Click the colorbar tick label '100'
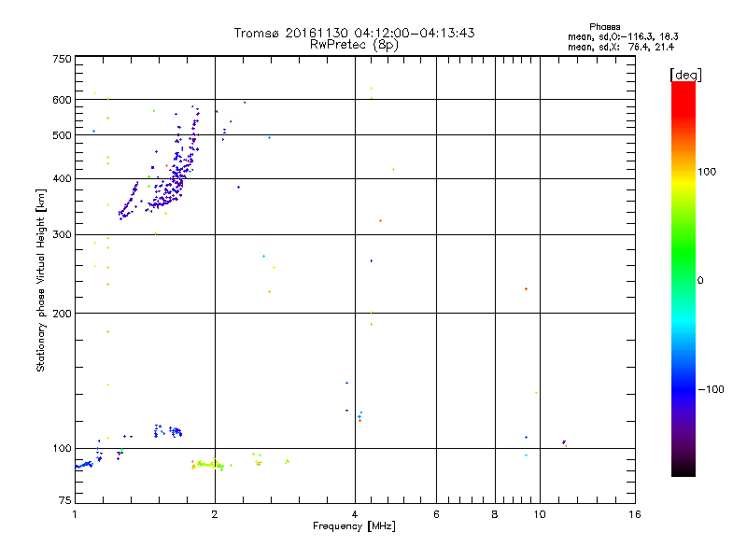 coord(707,172)
